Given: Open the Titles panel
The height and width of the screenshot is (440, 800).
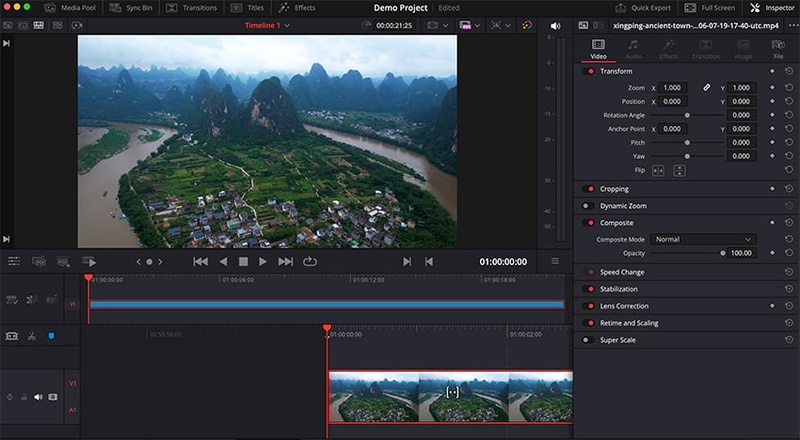Looking at the screenshot, I should (247, 8).
